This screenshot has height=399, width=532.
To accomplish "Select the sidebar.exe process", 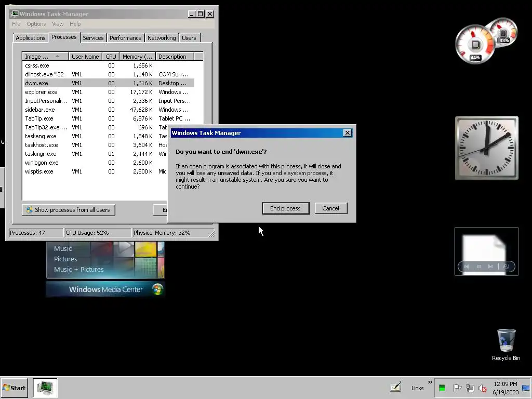I will tap(109, 110).
